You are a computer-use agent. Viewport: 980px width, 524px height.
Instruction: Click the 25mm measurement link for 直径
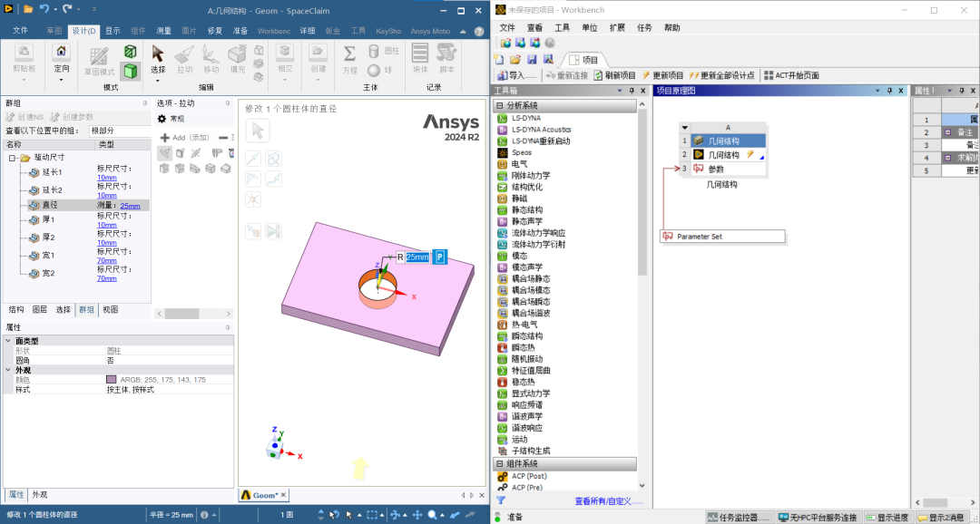[x=130, y=206]
